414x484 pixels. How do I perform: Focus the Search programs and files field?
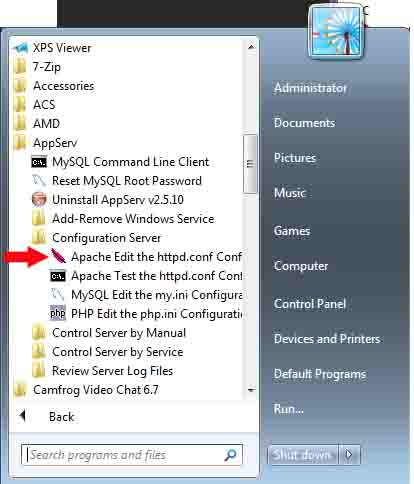tap(132, 454)
